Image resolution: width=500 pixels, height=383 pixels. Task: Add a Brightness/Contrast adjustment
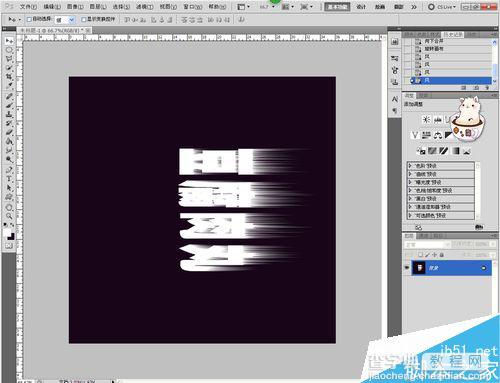pos(426,119)
